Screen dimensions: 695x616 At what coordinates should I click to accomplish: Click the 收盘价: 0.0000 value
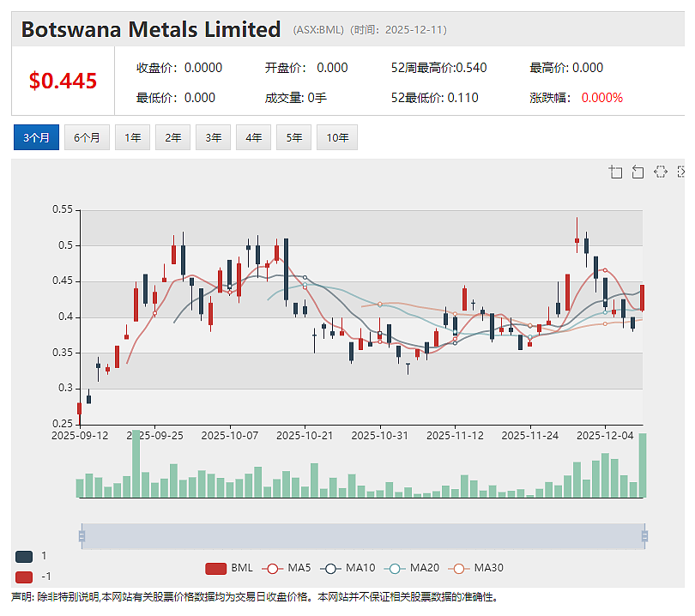[179, 68]
